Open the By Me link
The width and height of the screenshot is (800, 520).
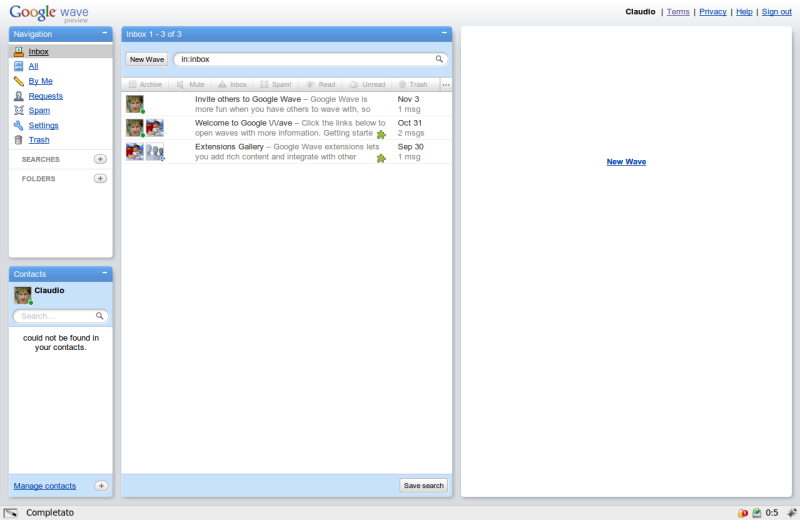[40, 81]
